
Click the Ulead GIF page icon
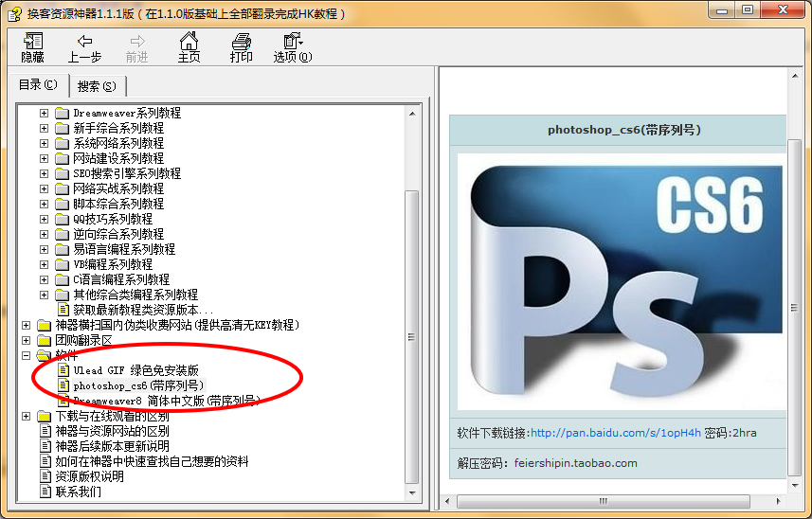pyautogui.click(x=63, y=370)
